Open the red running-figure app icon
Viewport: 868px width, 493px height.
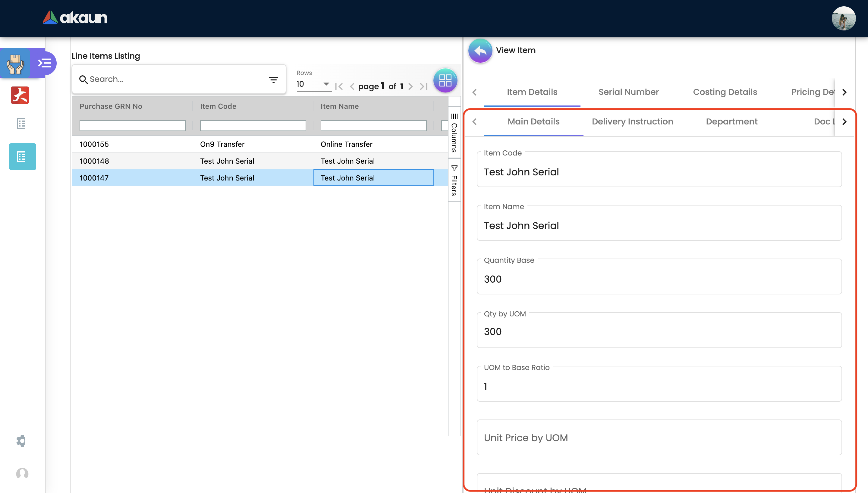coord(20,95)
